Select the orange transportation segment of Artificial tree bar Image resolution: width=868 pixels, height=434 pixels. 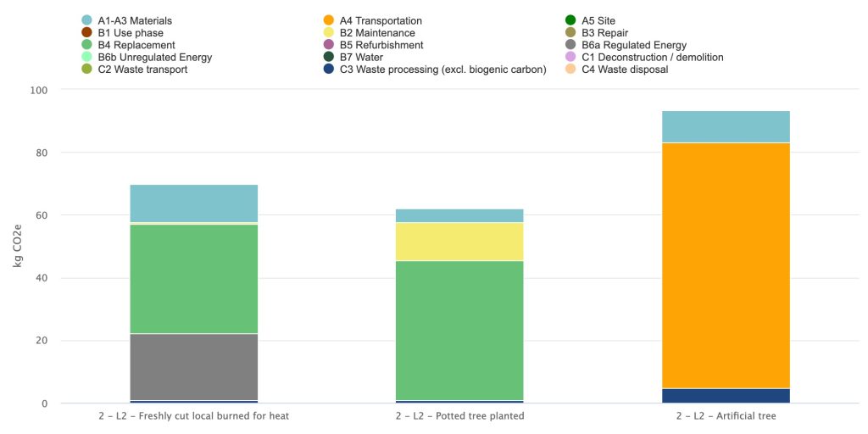pos(726,265)
